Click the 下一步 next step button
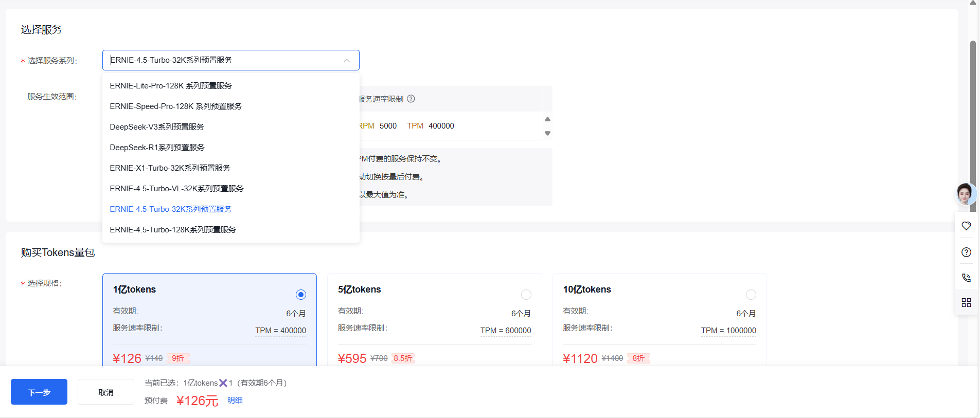Viewport: 980px width, 418px height. point(39,392)
